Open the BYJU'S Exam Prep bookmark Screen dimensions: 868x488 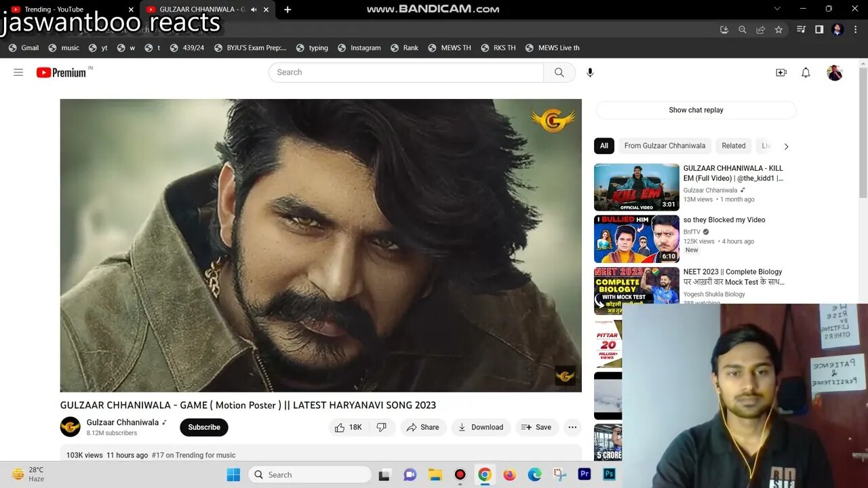pos(250,48)
